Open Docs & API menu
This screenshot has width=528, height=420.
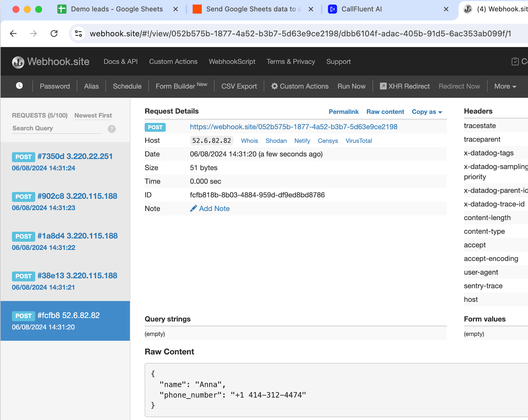click(x=120, y=62)
